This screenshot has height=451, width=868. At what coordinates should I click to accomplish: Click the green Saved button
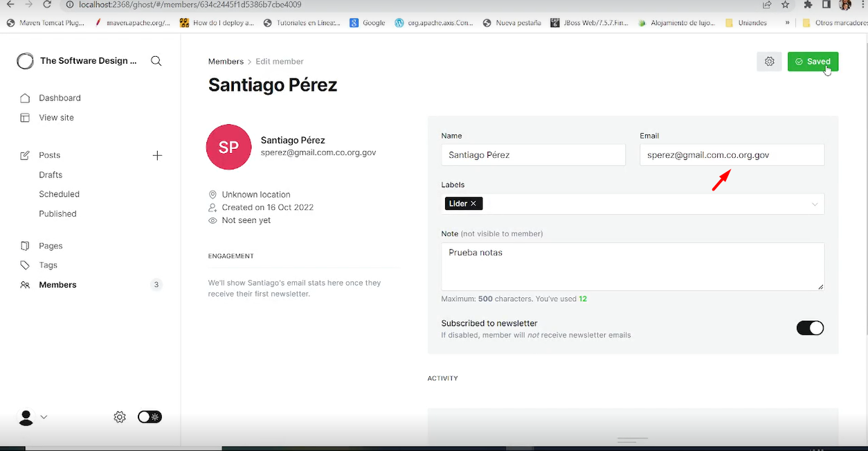pos(813,61)
